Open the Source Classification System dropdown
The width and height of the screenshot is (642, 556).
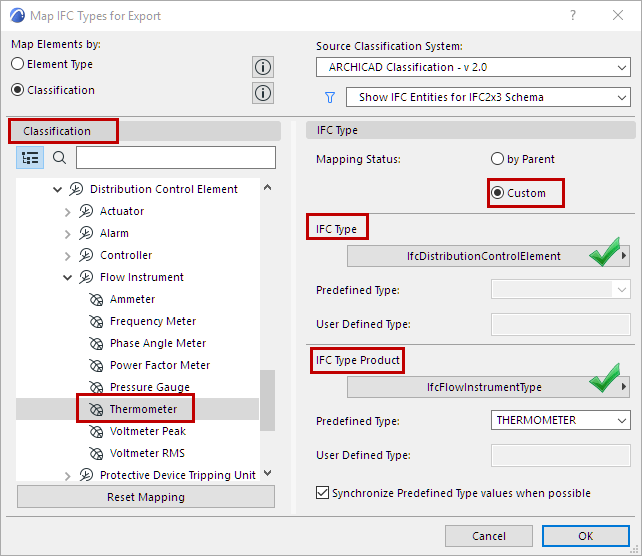tap(473, 68)
